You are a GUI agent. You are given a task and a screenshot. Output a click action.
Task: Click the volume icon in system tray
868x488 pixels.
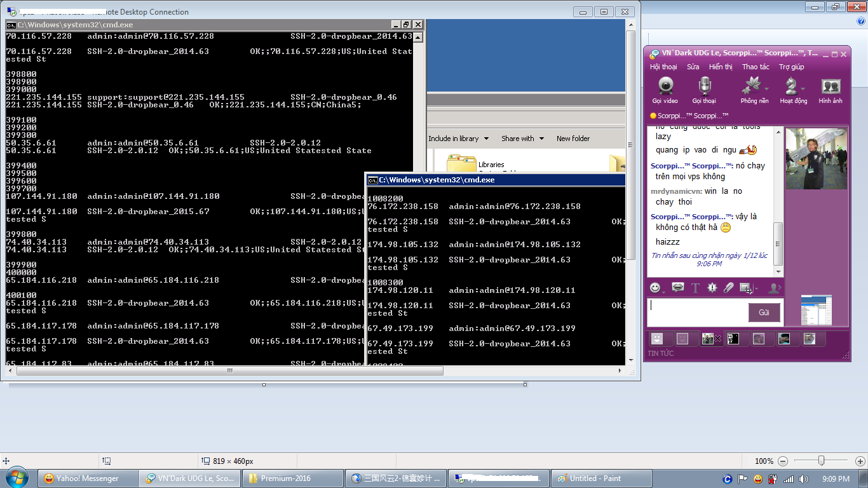804,478
